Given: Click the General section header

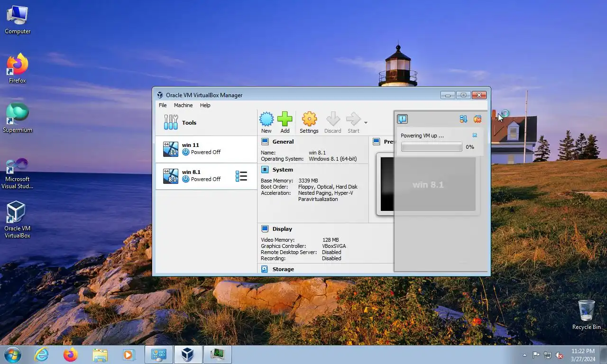Looking at the screenshot, I should [283, 142].
